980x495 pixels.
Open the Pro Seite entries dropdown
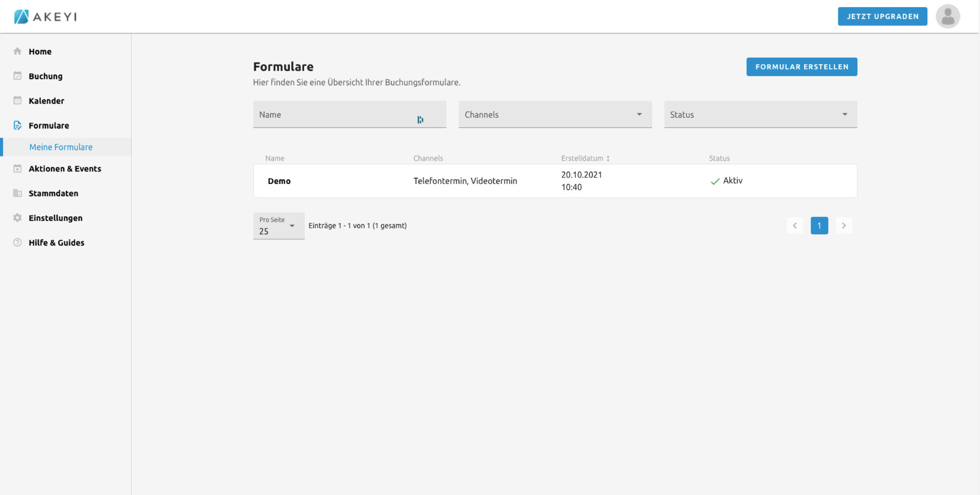(278, 226)
